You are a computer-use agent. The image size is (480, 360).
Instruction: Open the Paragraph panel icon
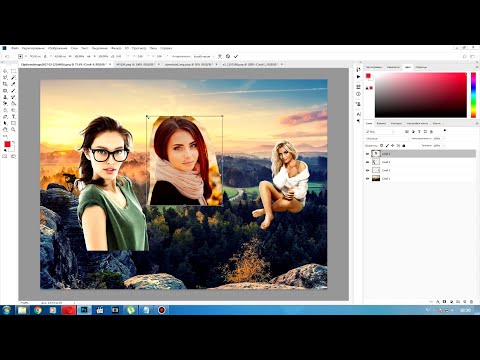[358, 121]
